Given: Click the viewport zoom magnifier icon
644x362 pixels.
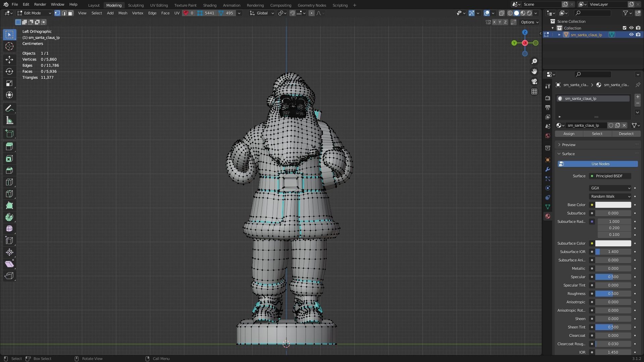Looking at the screenshot, I should (x=534, y=61).
